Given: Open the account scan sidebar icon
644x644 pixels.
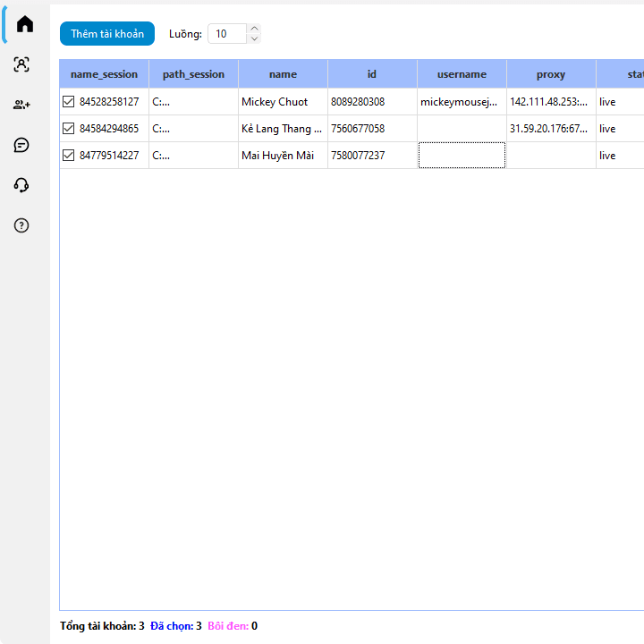Looking at the screenshot, I should tap(21, 64).
